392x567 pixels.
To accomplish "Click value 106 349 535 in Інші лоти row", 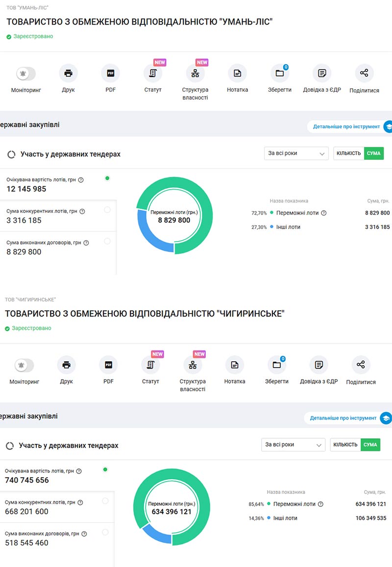I will pos(371,518).
